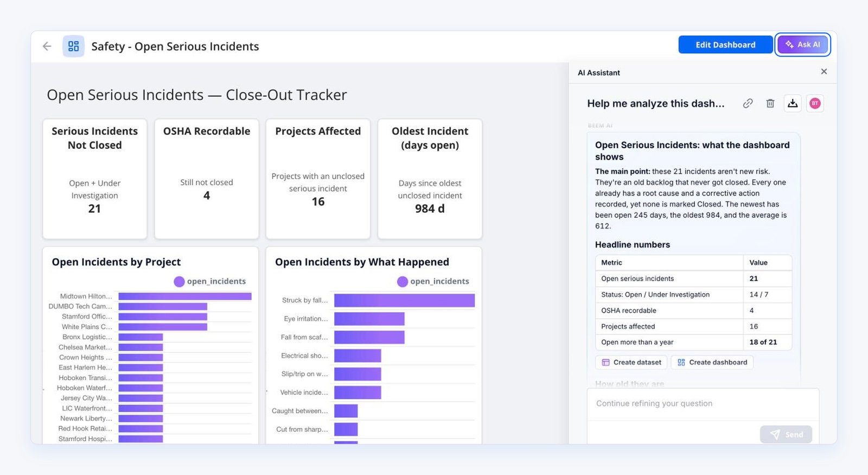
Task: Toggle open_incidents legend in By Project chart
Action: 210,281
